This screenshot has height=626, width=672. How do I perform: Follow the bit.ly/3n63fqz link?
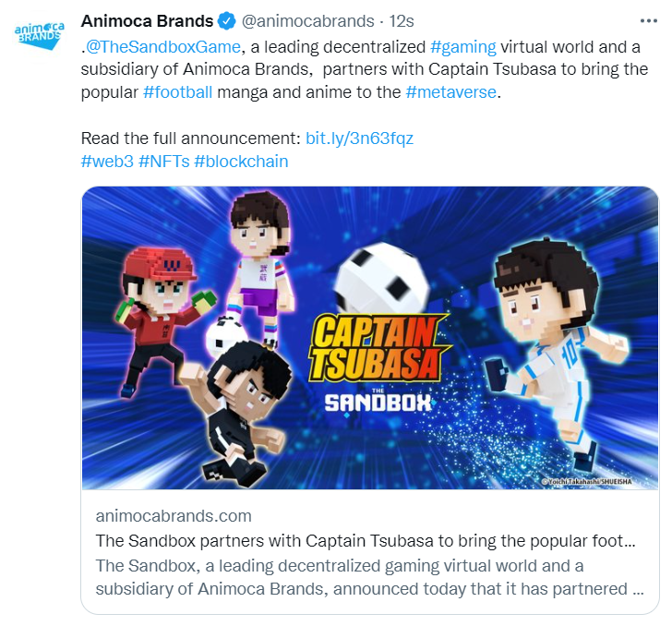[359, 138]
